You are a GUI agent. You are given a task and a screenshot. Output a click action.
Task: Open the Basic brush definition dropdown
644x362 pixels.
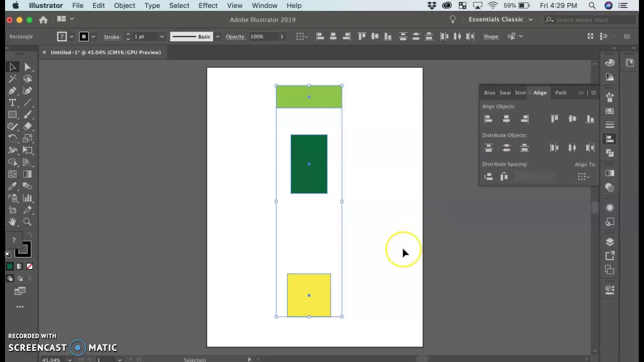pos(217,37)
